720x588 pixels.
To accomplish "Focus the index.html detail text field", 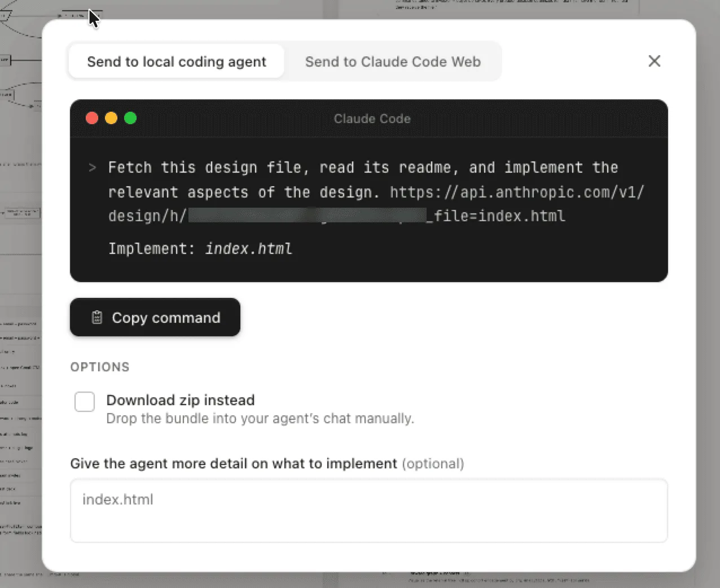I will [x=369, y=511].
